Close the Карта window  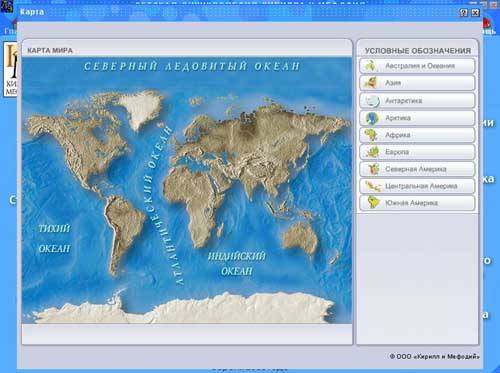(475, 13)
